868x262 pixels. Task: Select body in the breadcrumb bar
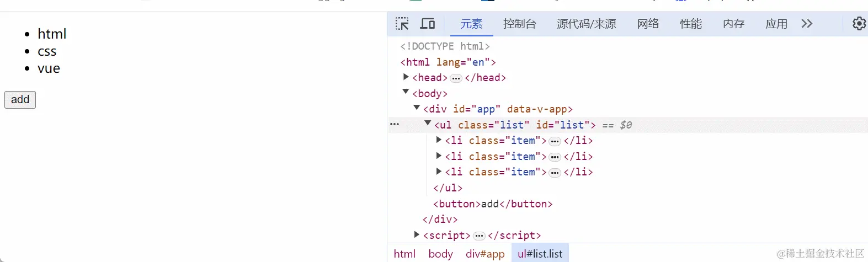coord(440,254)
